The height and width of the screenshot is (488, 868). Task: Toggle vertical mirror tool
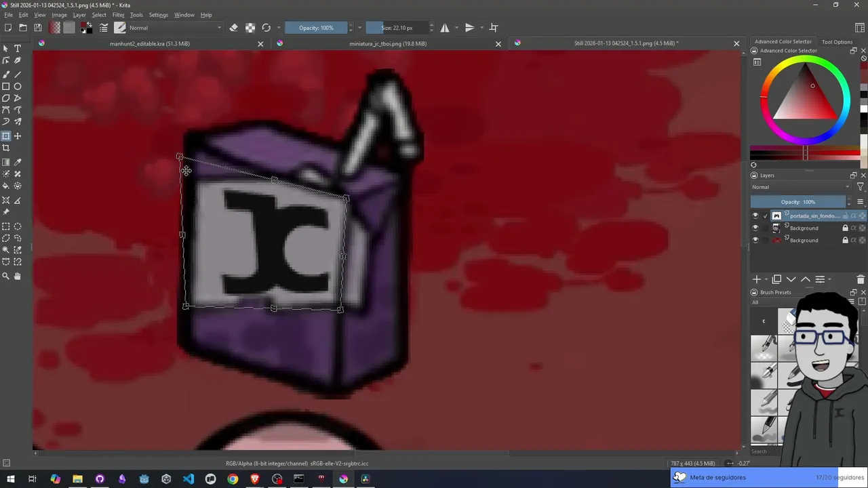click(x=469, y=28)
